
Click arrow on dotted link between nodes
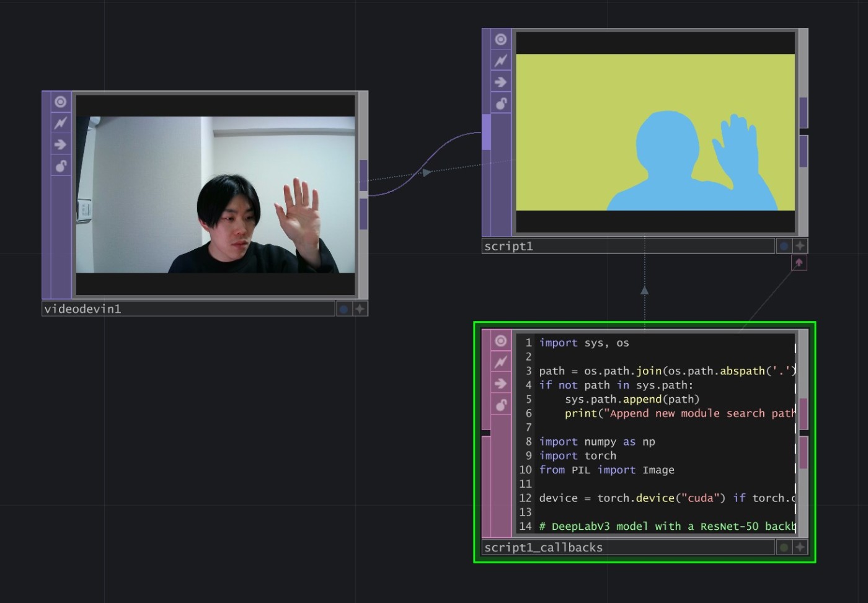(x=426, y=172)
